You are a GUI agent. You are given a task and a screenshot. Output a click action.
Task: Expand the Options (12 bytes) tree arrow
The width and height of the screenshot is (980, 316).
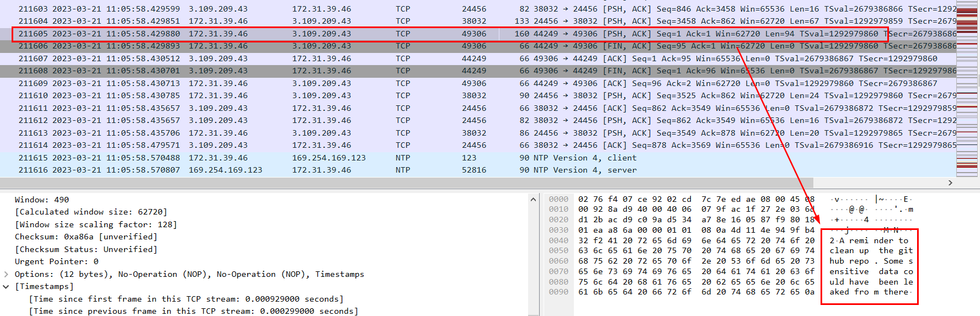coord(6,274)
